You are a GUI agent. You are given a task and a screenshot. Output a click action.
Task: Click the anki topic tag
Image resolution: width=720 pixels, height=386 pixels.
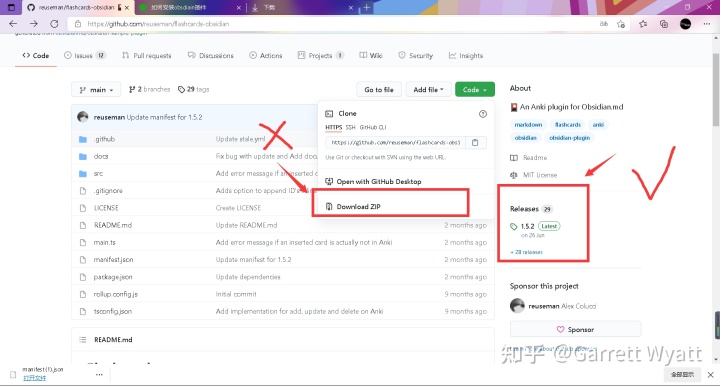[598, 125]
